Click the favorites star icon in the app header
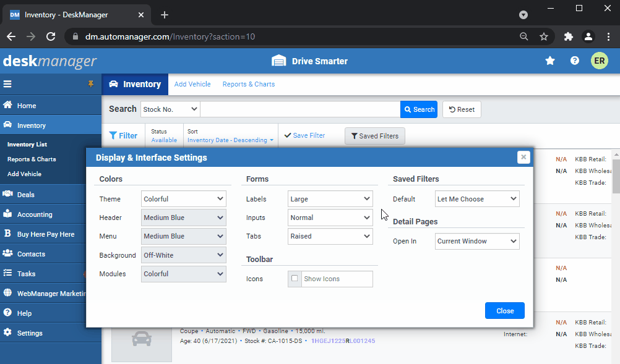Screen dimensions: 620x364 550,61
